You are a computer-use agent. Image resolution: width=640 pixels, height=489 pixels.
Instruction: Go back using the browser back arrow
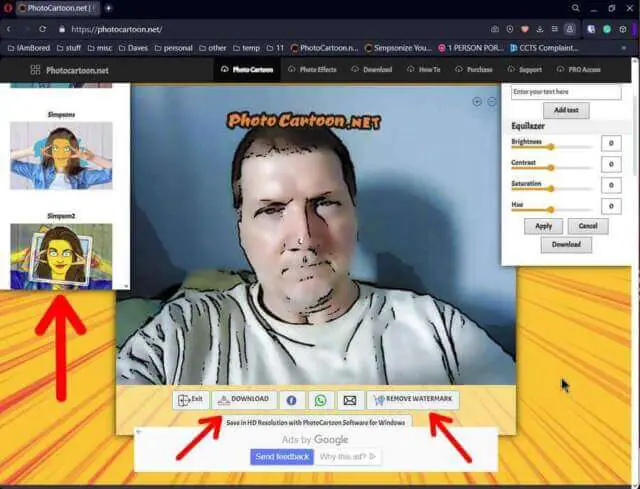coord(9,29)
